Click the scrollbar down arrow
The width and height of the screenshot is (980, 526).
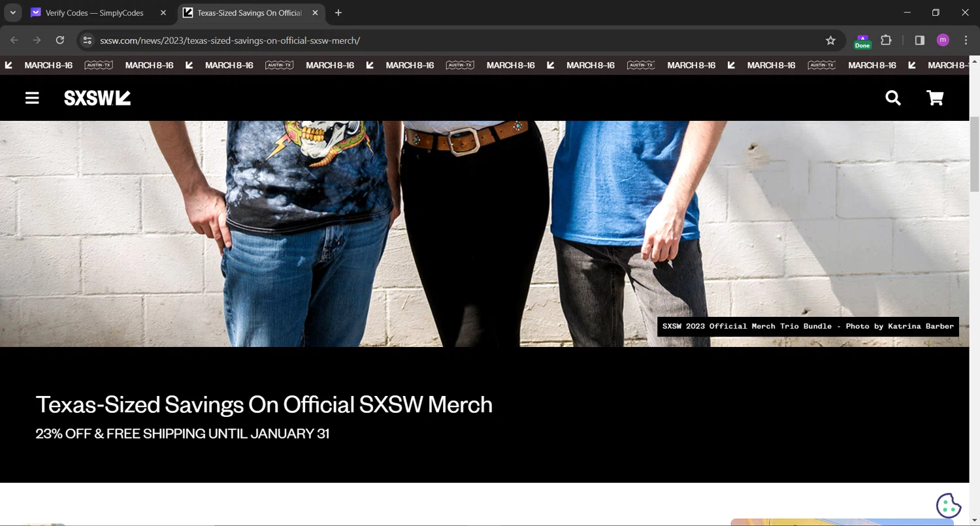pos(974,520)
